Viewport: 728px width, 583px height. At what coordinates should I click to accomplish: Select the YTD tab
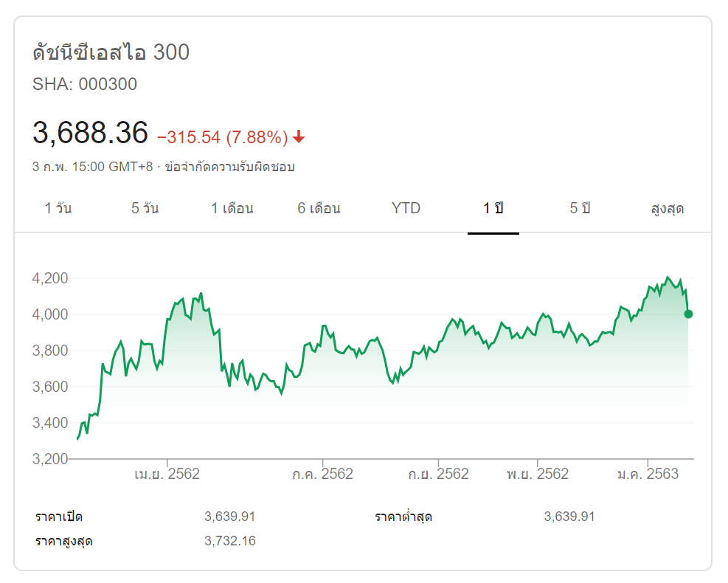point(406,208)
